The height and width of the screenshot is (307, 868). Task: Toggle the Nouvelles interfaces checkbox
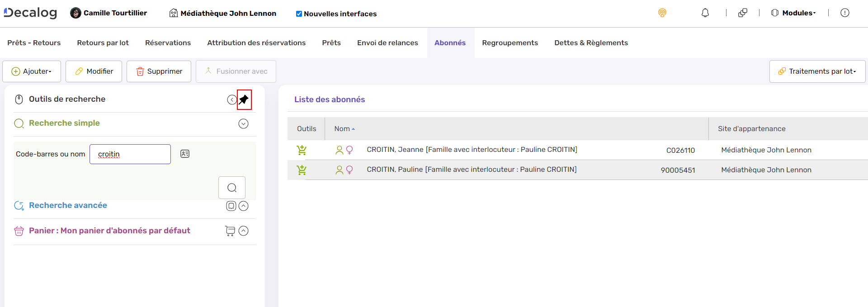click(299, 14)
